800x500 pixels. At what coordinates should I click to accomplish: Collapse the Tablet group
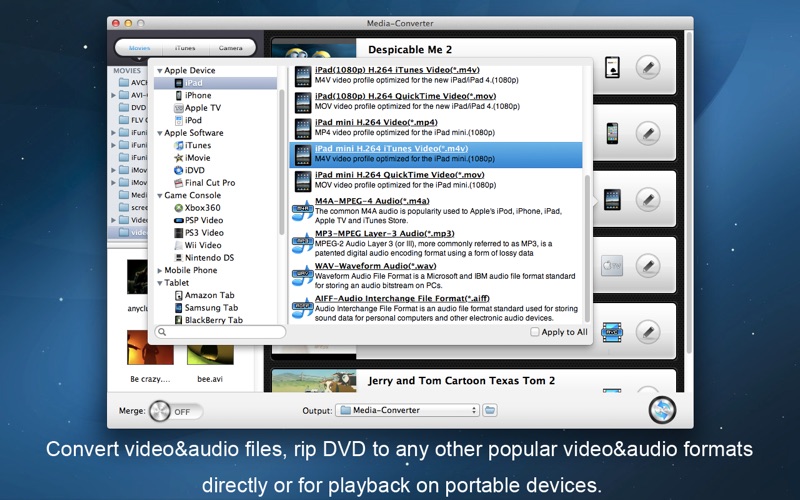click(x=160, y=283)
